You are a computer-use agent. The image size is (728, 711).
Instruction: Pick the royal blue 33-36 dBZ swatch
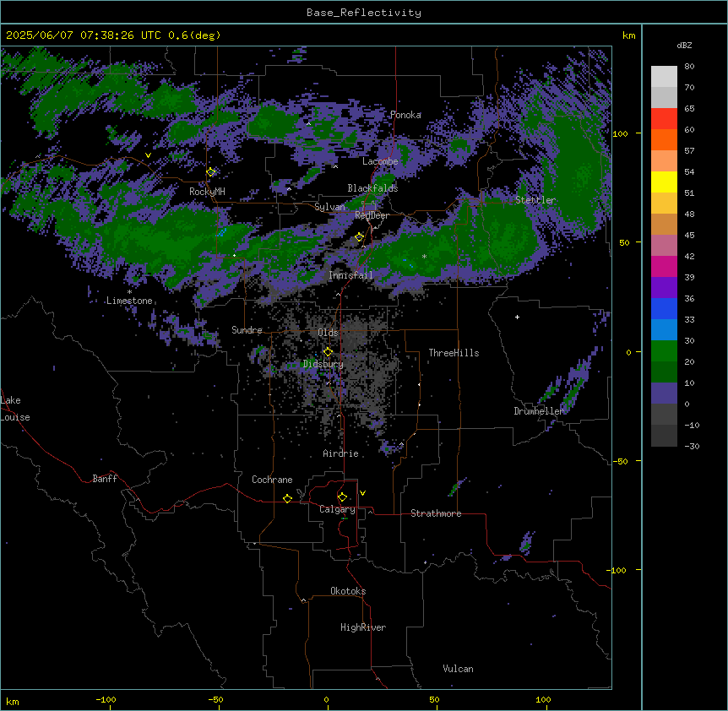click(x=664, y=308)
